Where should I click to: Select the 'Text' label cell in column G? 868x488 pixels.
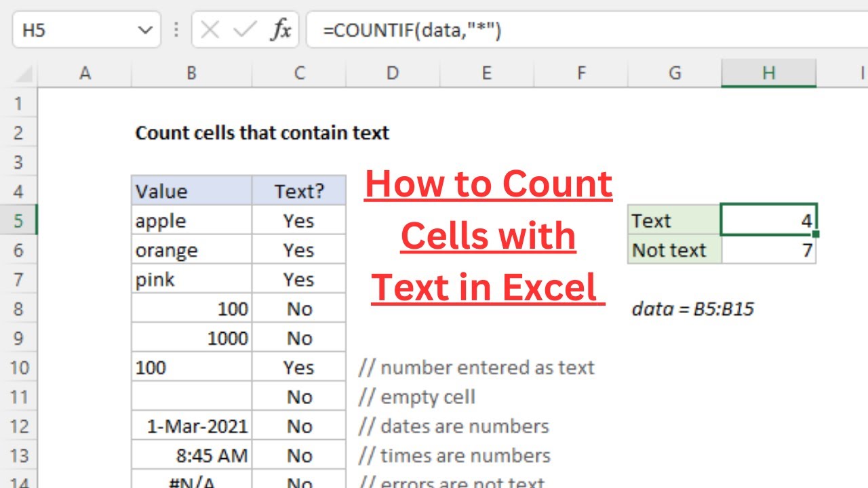(x=675, y=220)
